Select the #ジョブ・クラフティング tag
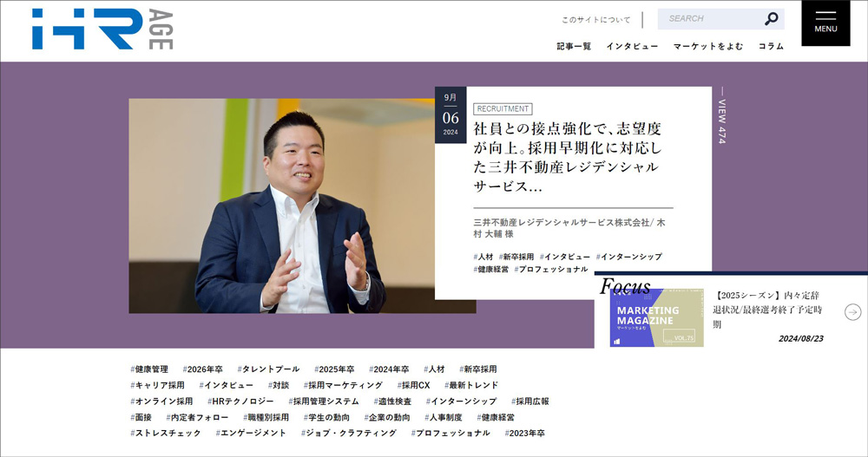The width and height of the screenshot is (868, 457). pyautogui.click(x=349, y=434)
